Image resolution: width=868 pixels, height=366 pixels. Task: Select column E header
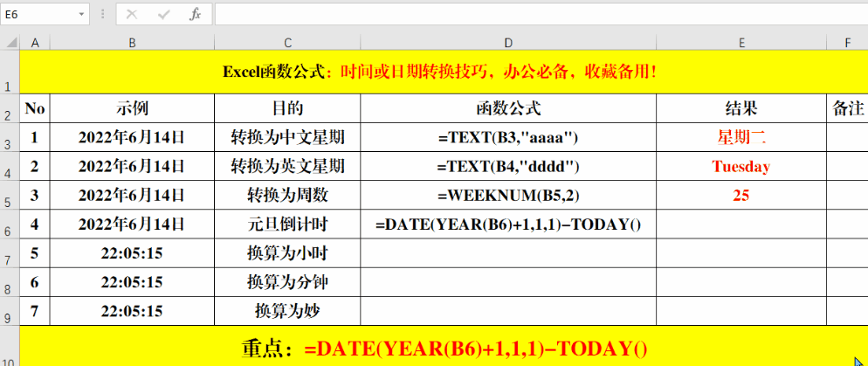[741, 43]
